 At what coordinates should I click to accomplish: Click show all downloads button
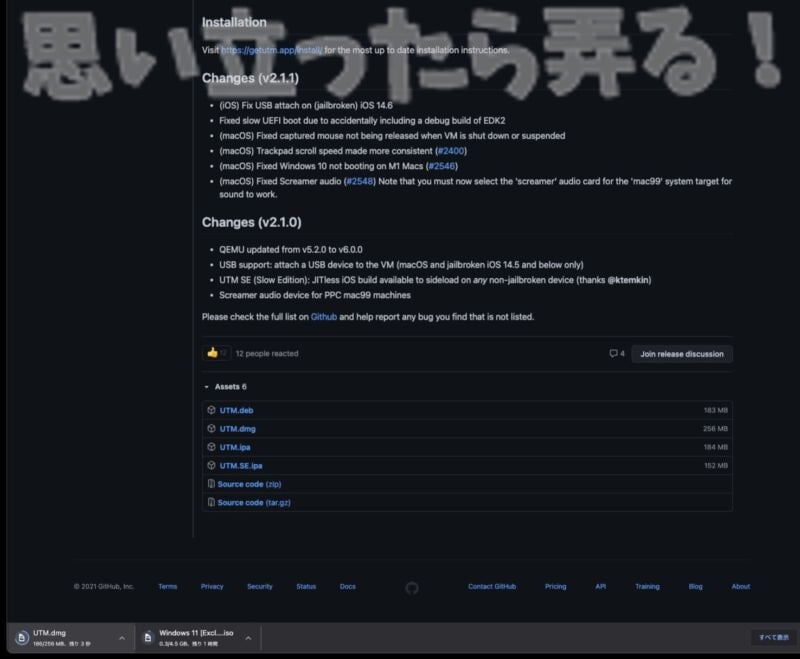pyautogui.click(x=774, y=637)
